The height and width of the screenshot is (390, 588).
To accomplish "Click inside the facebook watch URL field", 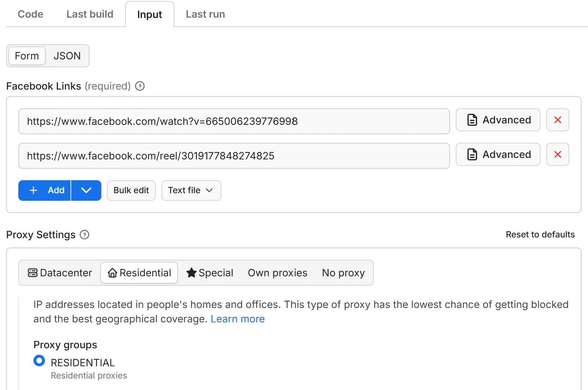I will (234, 121).
